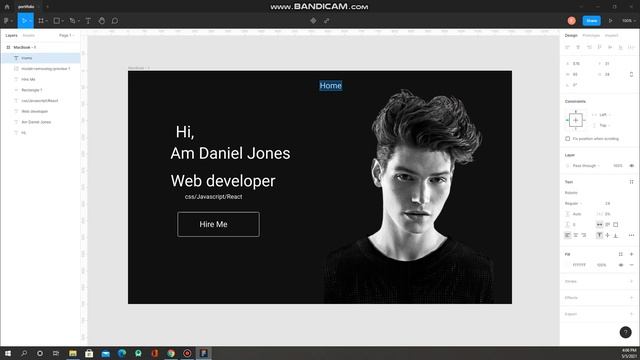Toggle text align right
640x360 pixels.
[584, 235]
